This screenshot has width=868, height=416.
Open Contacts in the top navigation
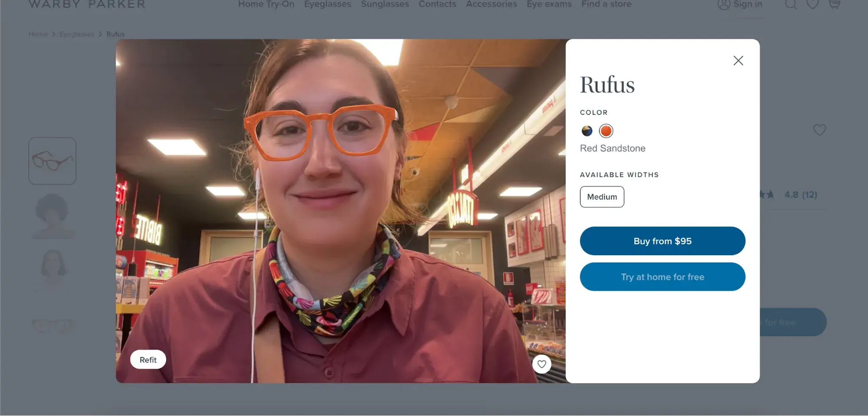coord(437,4)
